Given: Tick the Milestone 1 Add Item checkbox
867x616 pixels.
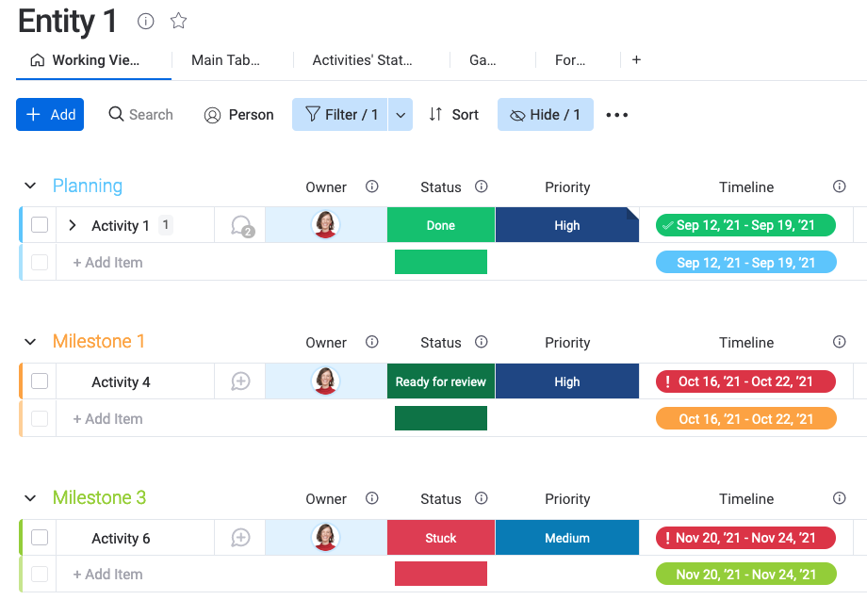Looking at the screenshot, I should [x=40, y=419].
